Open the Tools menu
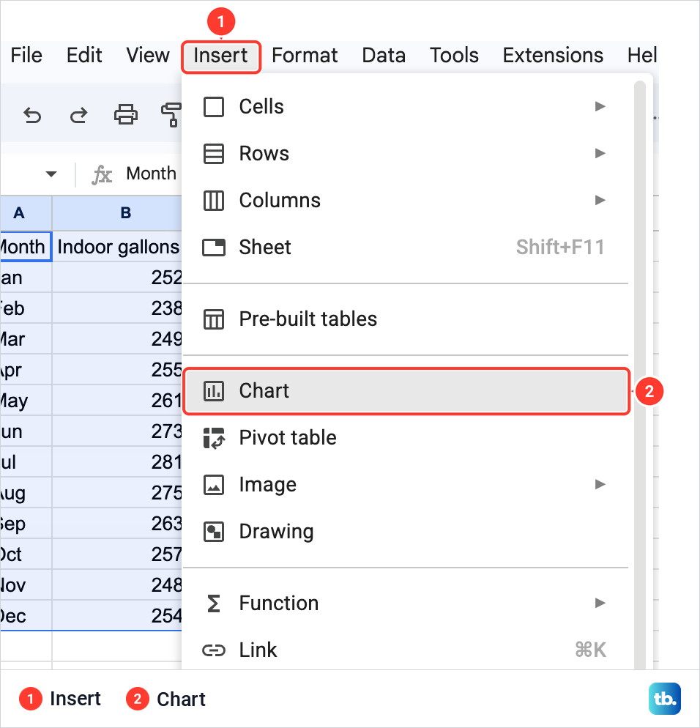 point(454,55)
